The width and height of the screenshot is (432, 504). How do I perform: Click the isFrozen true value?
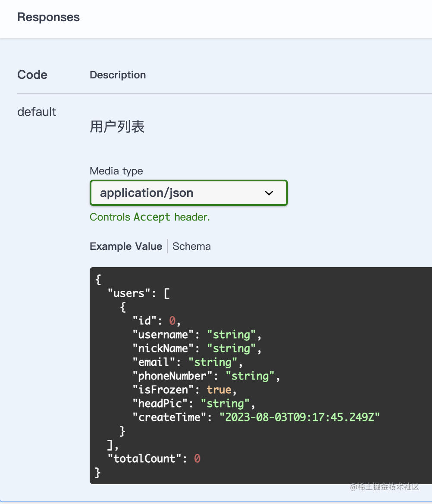(219, 390)
